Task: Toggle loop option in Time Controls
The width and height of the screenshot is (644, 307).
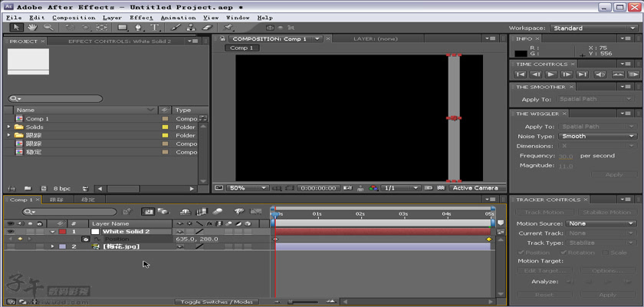Action: pyautogui.click(x=617, y=74)
